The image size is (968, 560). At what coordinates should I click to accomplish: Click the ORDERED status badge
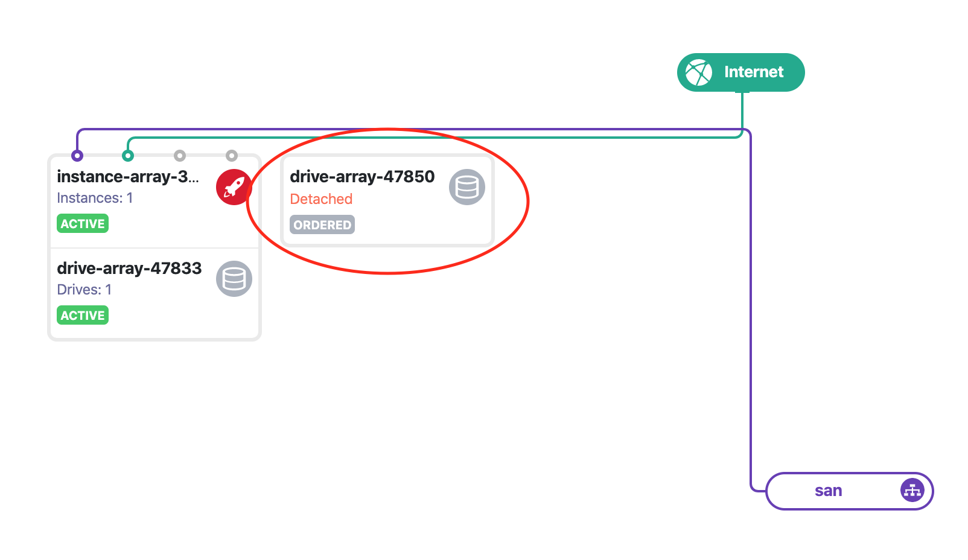322,225
